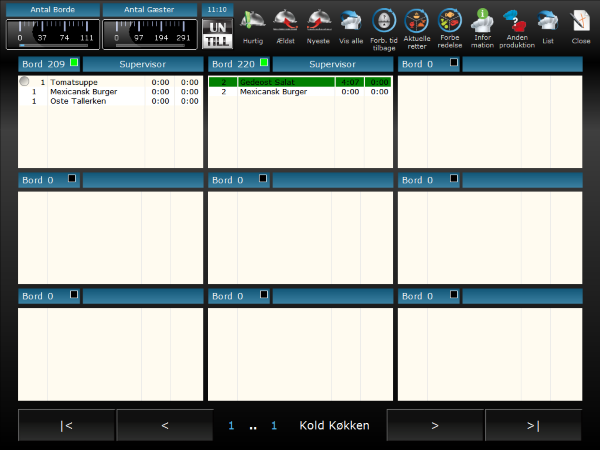Switch to Anden produktion
Screen dimensions: 600x450
(x=514, y=24)
